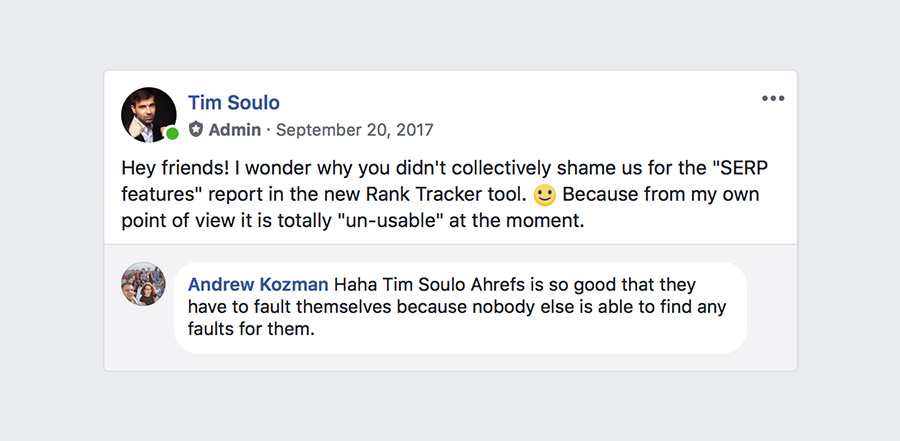This screenshot has height=441, width=900.
Task: Click the green online status dot
Action: coord(172,134)
